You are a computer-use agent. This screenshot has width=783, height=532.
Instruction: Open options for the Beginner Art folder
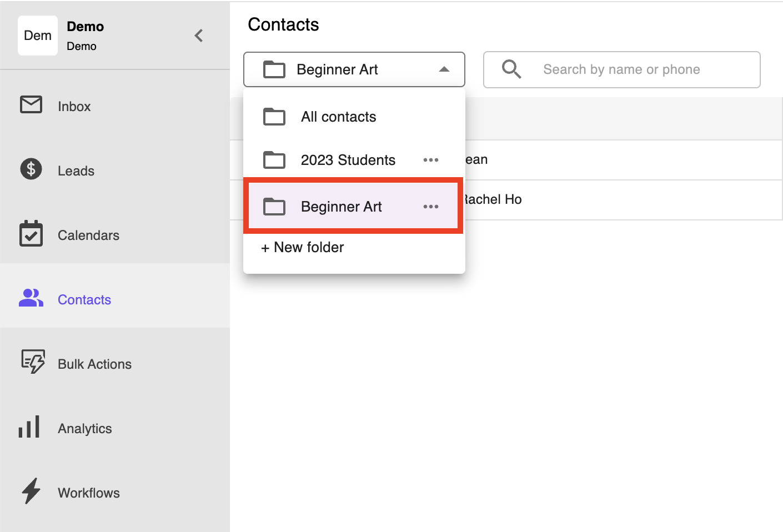[431, 206]
